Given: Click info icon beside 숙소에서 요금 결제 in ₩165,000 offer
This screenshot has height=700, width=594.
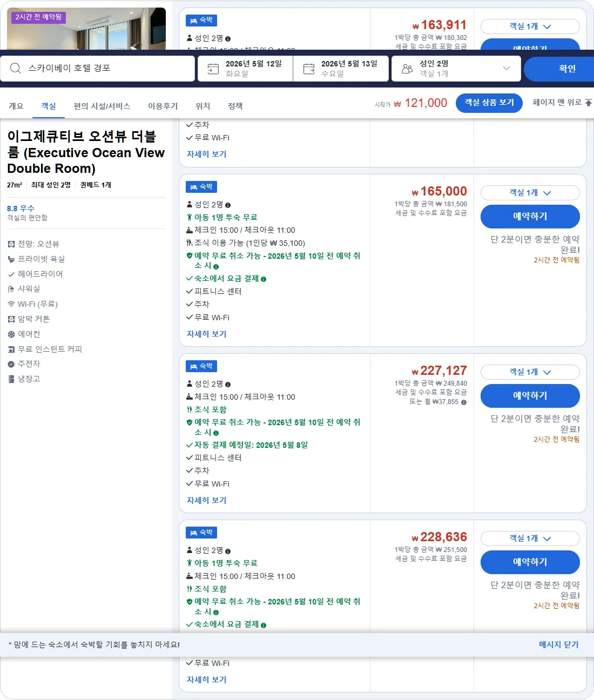Looking at the screenshot, I should 264,279.
